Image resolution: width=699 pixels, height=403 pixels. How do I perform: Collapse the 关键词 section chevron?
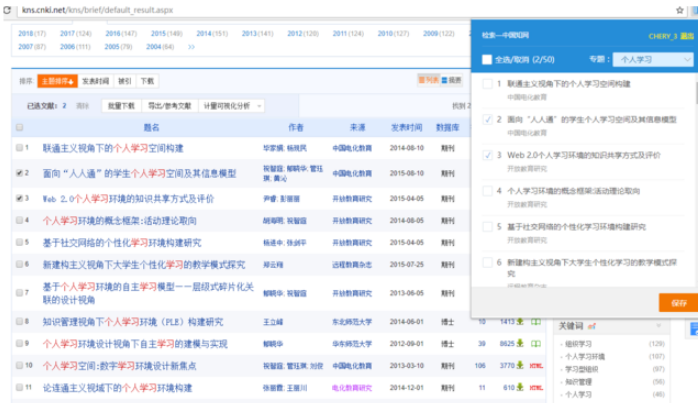(x=658, y=326)
